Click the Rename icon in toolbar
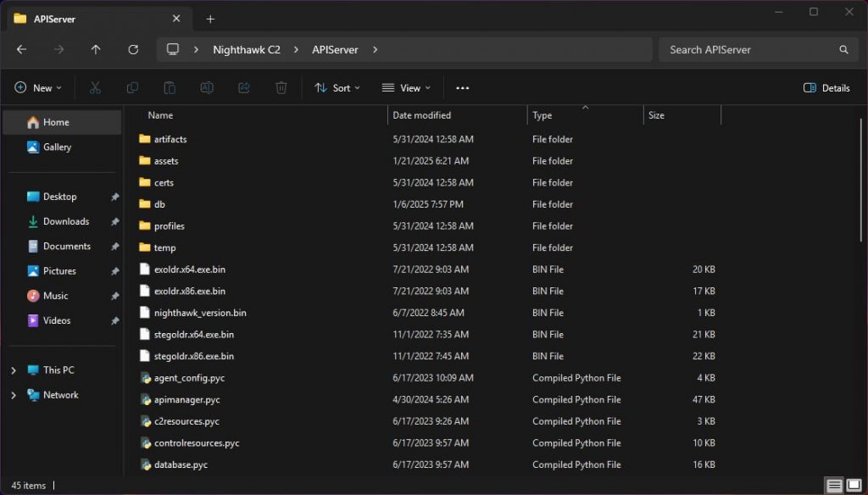 [x=207, y=88]
